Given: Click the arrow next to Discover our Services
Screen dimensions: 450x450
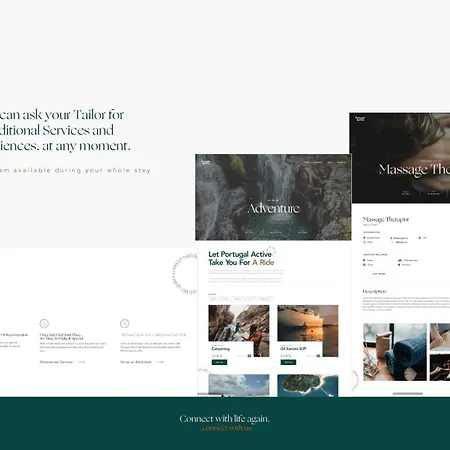Looking at the screenshot, I should (x=81, y=362).
